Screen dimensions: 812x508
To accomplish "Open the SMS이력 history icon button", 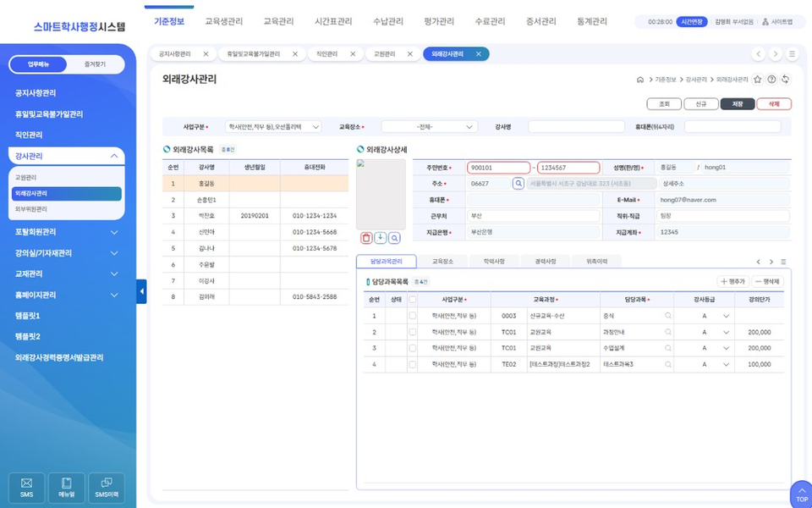I will click(x=107, y=488).
